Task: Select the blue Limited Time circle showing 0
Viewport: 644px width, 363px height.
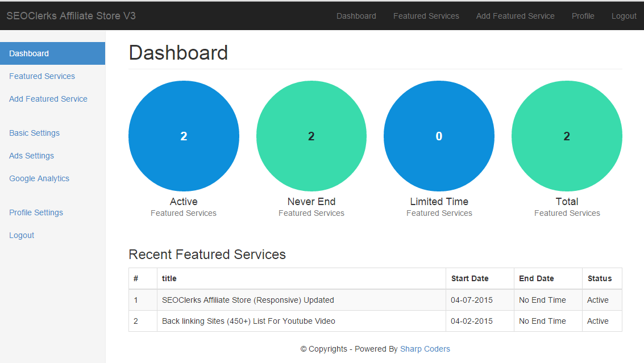Action: click(x=439, y=136)
